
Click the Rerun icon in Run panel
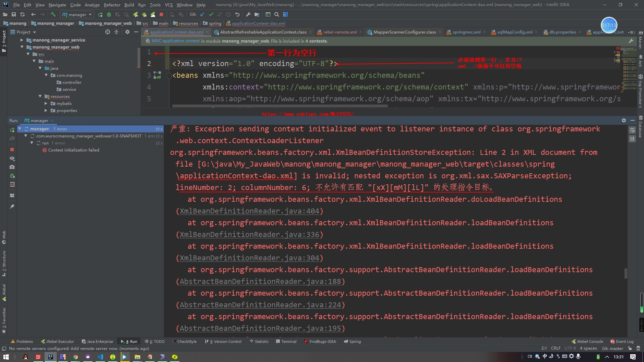point(12,130)
